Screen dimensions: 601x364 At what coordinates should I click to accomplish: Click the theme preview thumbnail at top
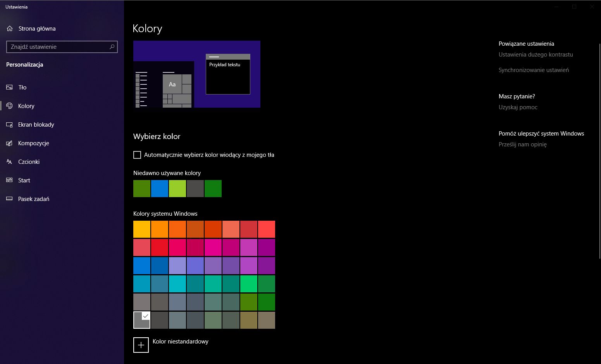pyautogui.click(x=196, y=74)
